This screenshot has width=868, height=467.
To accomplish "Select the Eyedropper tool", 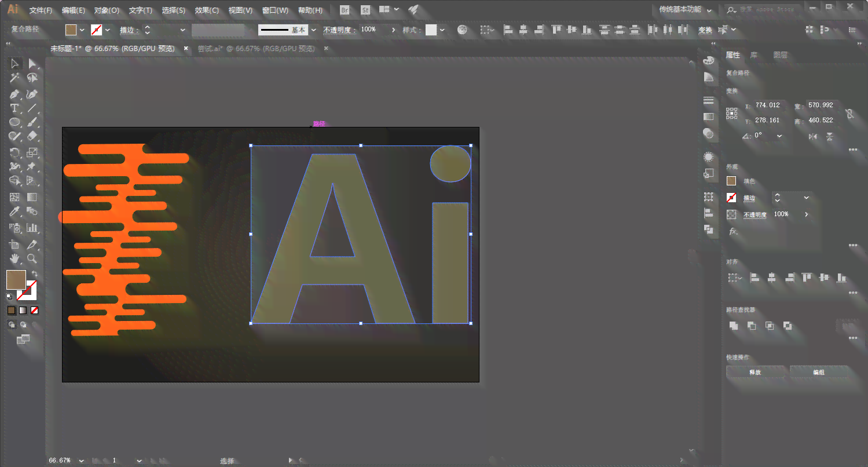I will click(x=15, y=211).
